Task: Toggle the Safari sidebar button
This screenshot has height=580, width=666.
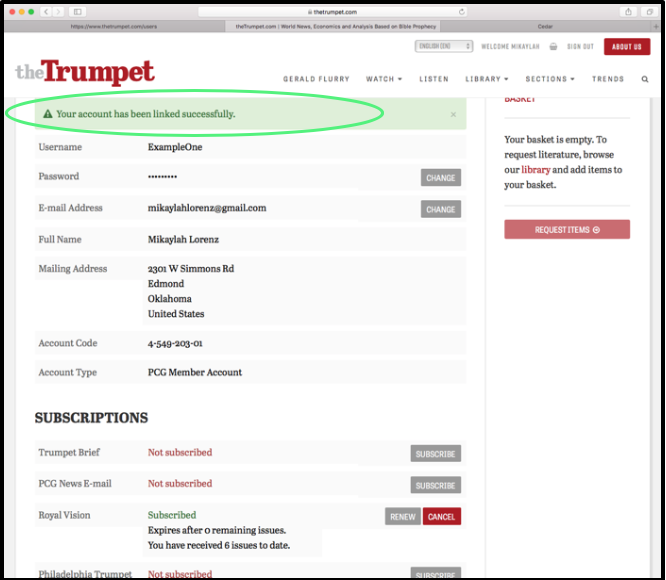Action: (x=77, y=12)
